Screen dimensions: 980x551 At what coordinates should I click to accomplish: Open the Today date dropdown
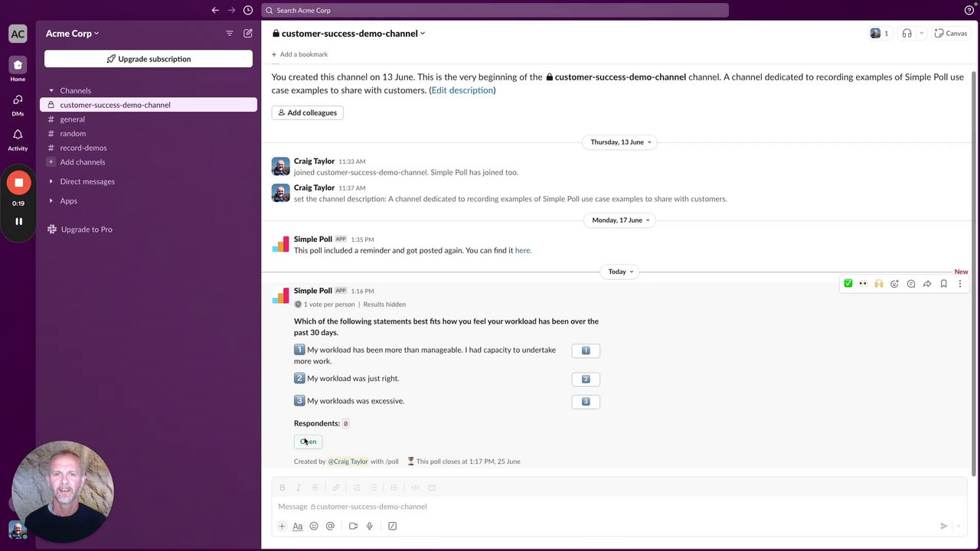click(621, 272)
